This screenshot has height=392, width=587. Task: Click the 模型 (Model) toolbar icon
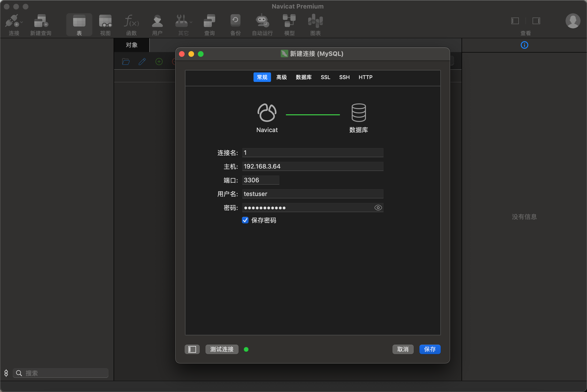[x=289, y=21]
